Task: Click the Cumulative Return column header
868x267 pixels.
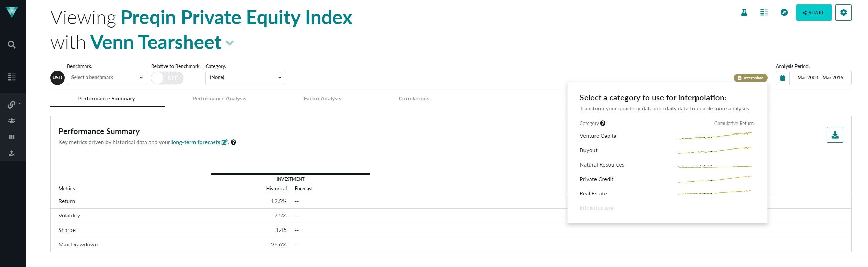Action: (734, 124)
